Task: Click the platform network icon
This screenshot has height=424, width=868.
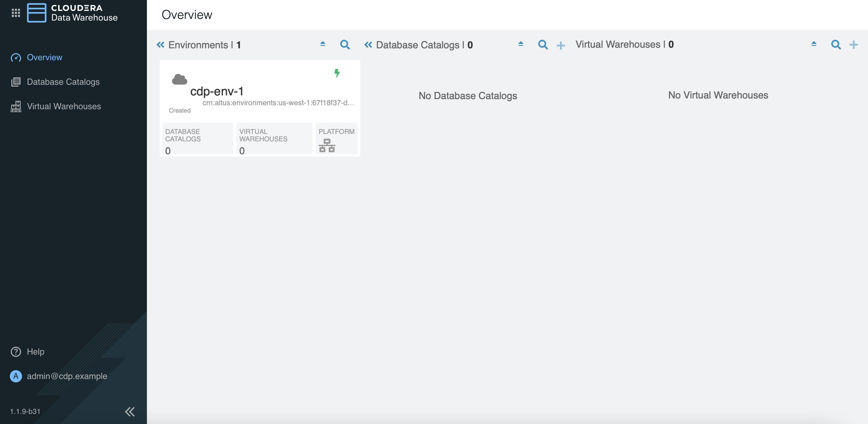Action: 327,146
